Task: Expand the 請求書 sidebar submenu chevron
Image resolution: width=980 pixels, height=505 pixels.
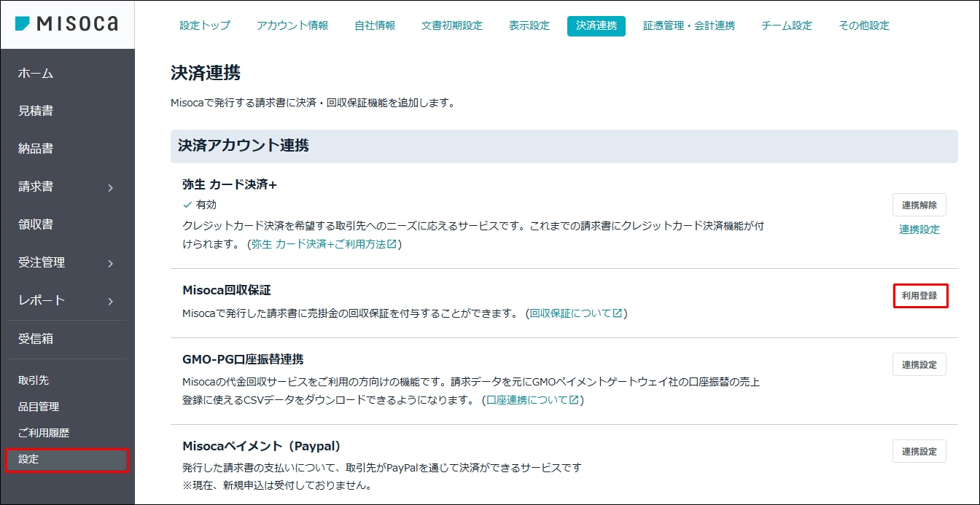Action: [x=111, y=187]
